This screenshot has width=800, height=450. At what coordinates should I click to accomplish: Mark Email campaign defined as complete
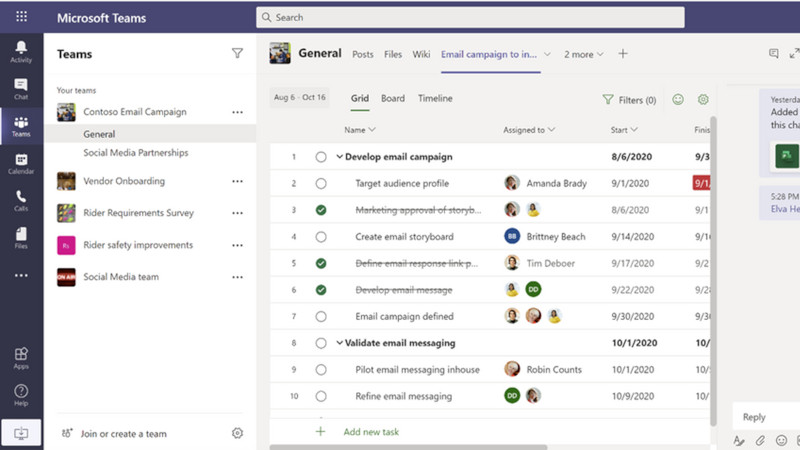321,316
